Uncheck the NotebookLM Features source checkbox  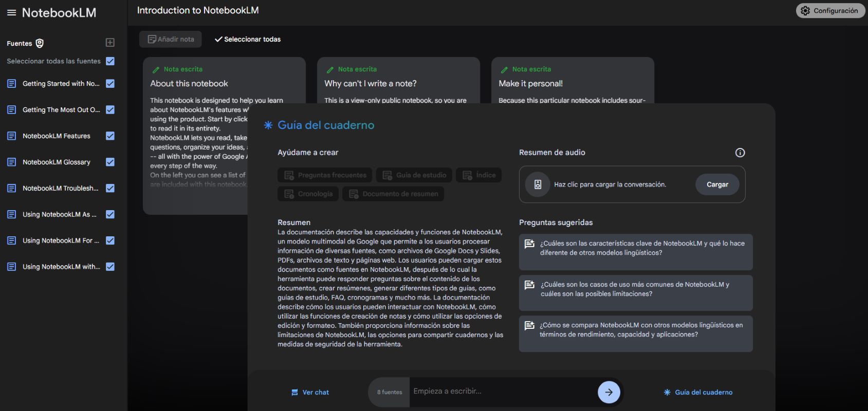[x=110, y=136]
